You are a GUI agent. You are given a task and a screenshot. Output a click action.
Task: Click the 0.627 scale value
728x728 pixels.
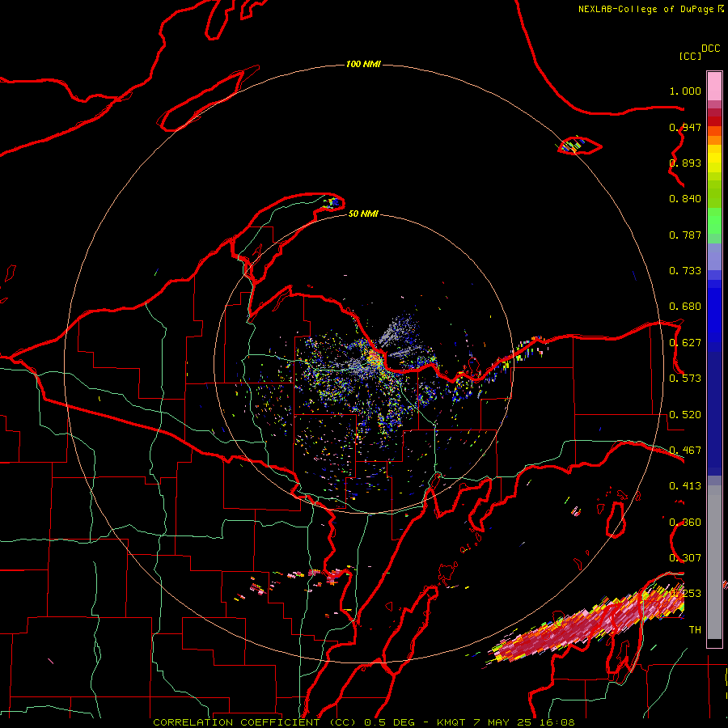click(x=685, y=343)
